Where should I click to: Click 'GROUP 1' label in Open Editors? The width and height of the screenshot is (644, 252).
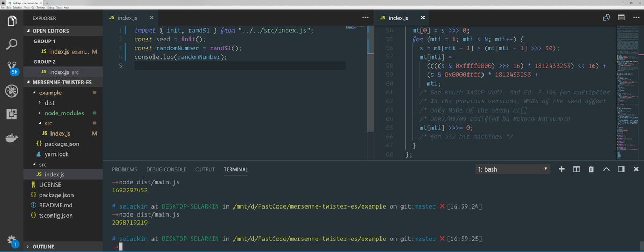coord(44,41)
